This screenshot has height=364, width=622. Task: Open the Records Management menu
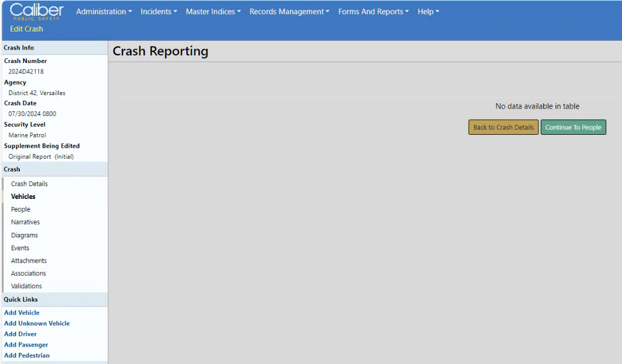click(289, 12)
